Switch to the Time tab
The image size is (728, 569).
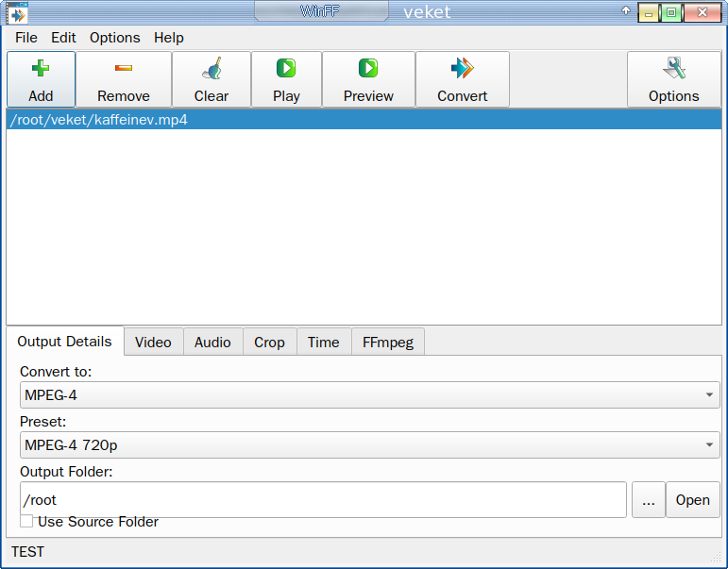click(x=324, y=343)
